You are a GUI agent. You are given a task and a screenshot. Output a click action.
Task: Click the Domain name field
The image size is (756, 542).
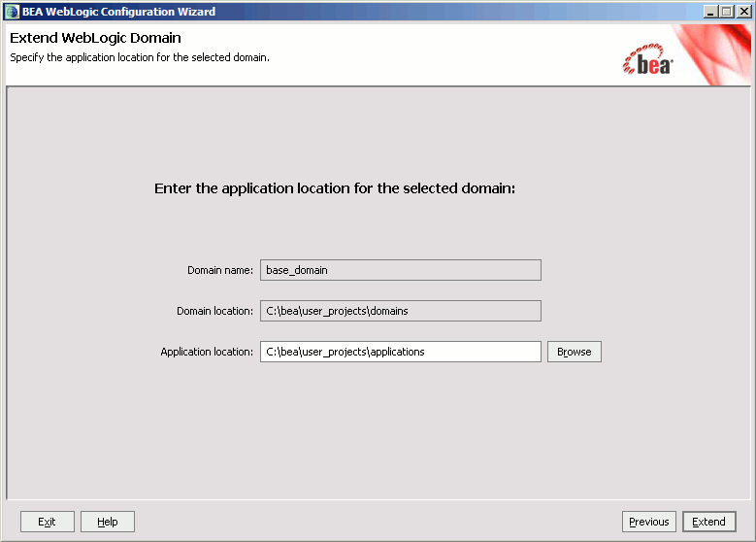400,270
